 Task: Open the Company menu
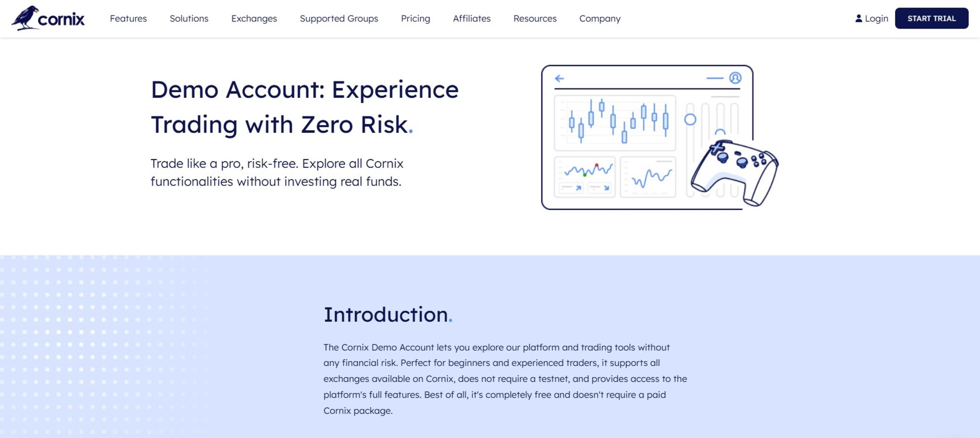[x=600, y=18]
